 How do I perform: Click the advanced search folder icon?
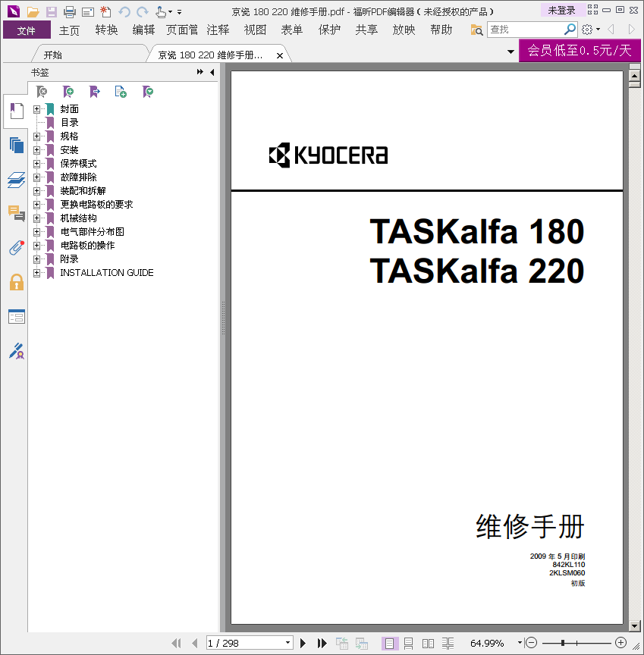coord(477,30)
